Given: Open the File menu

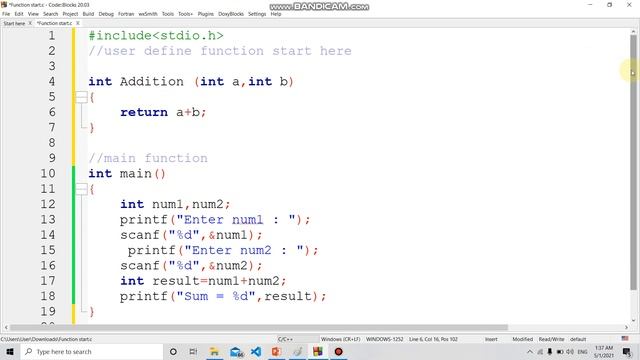Looking at the screenshot, I should [6, 14].
